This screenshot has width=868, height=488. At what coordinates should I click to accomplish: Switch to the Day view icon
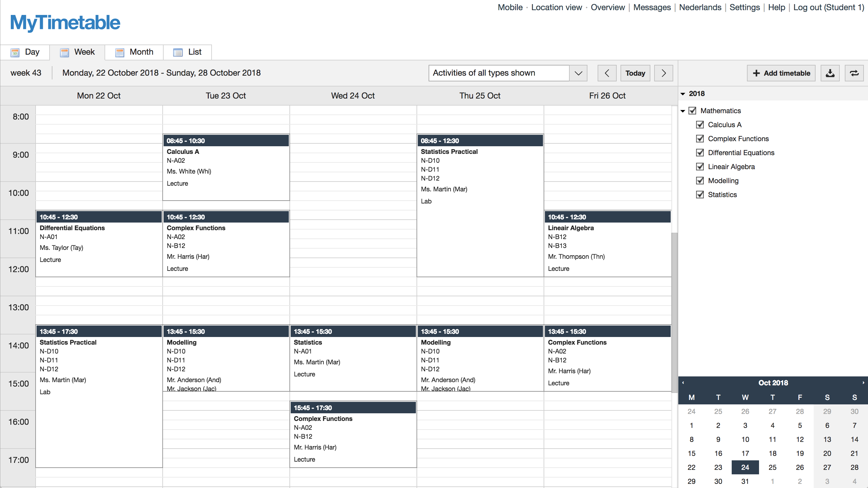coord(15,52)
